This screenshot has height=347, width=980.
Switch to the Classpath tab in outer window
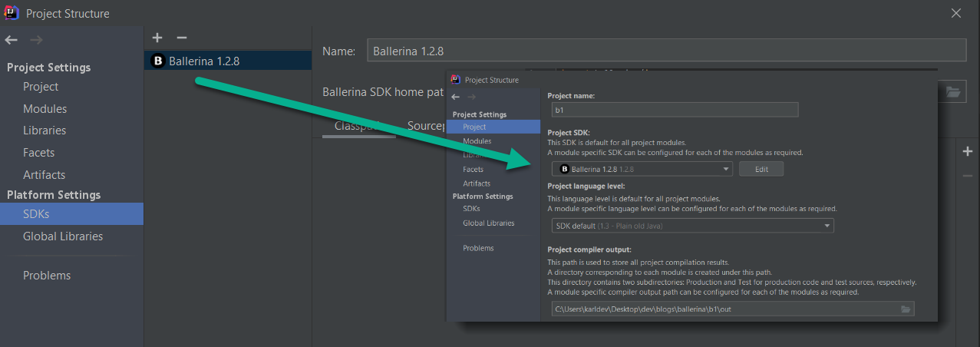click(x=359, y=126)
